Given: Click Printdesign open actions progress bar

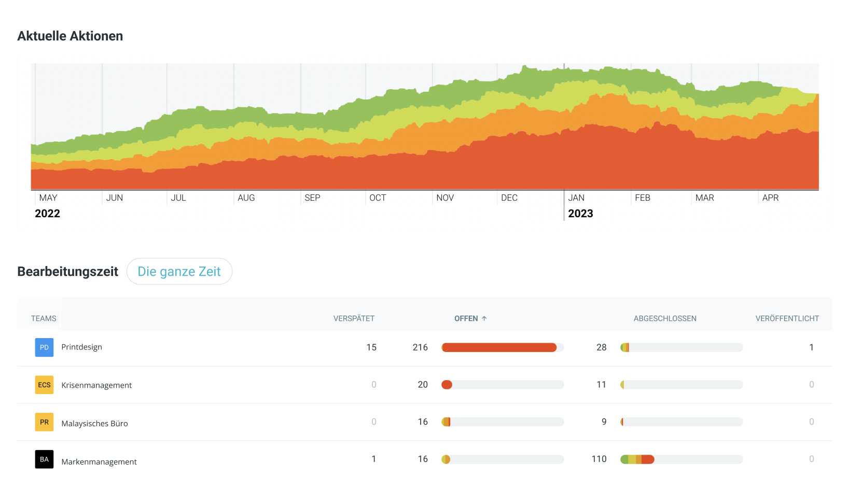Looking at the screenshot, I should click(x=503, y=347).
